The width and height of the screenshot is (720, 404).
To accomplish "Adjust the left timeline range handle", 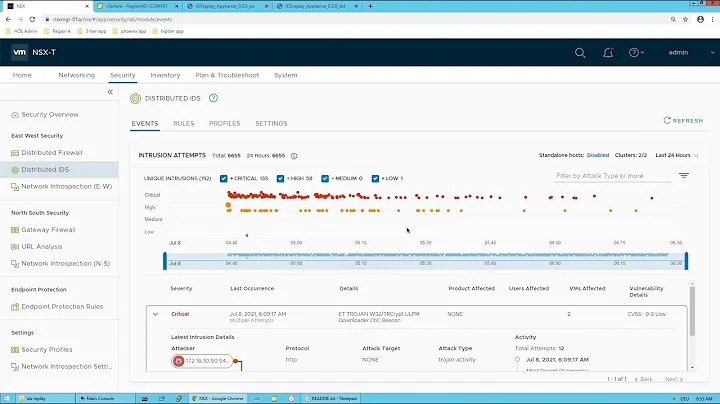I will 165,261.
